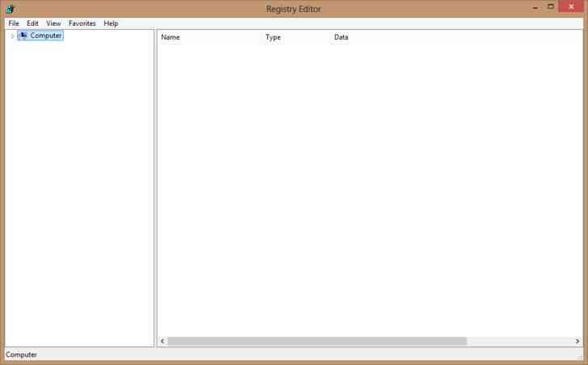Click the Registry Editor title bar icon
Viewport: 588px width, 365px height.
(x=10, y=9)
